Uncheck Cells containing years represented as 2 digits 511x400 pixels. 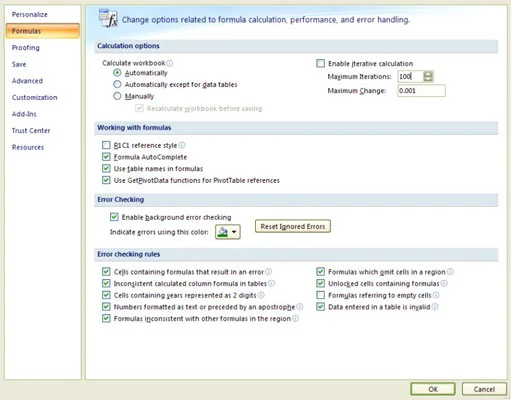tap(106, 295)
